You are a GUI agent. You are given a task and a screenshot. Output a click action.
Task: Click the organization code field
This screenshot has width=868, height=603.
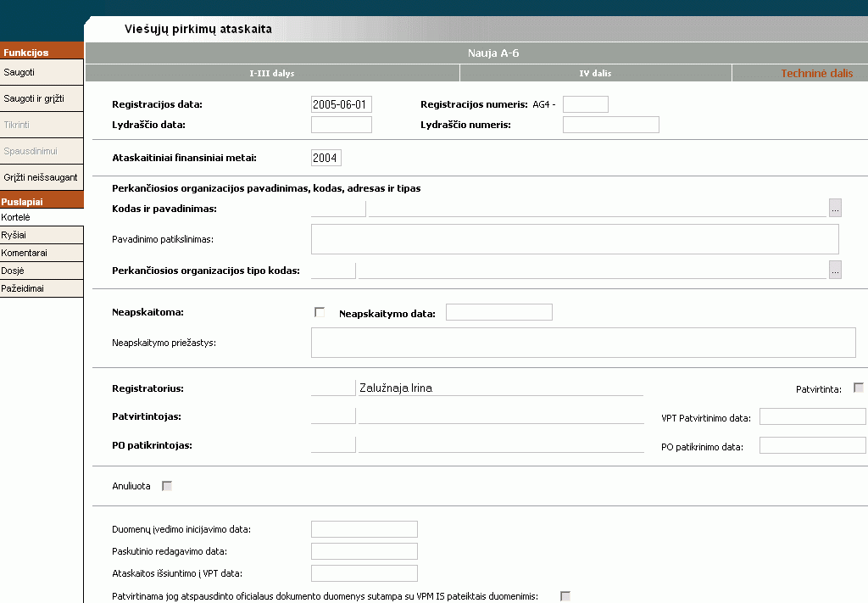coord(338,208)
